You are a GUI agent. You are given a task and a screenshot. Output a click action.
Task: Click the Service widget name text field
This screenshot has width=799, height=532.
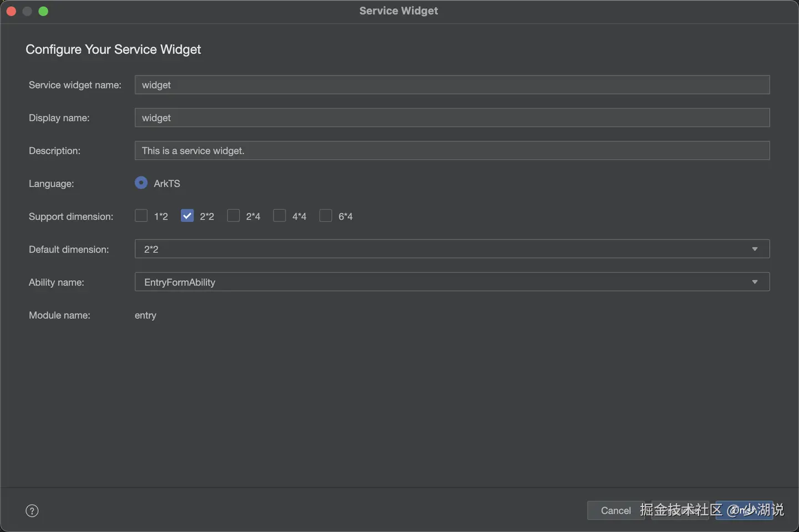[452, 85]
